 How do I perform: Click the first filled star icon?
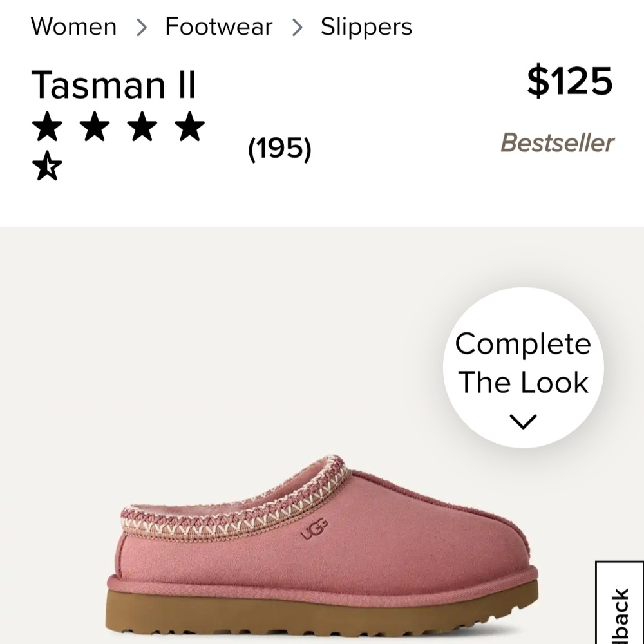[46, 126]
